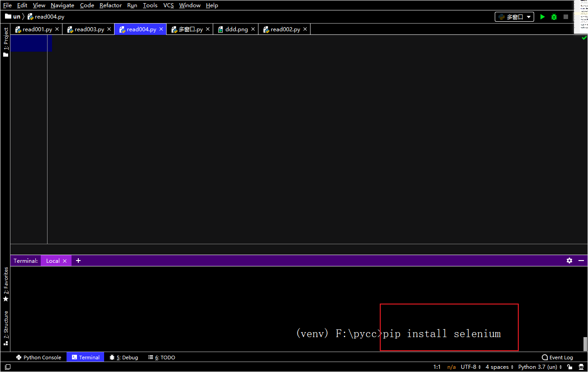Switch to the ddd.png tab
Screen dimensions: 588x372
[x=236, y=29]
